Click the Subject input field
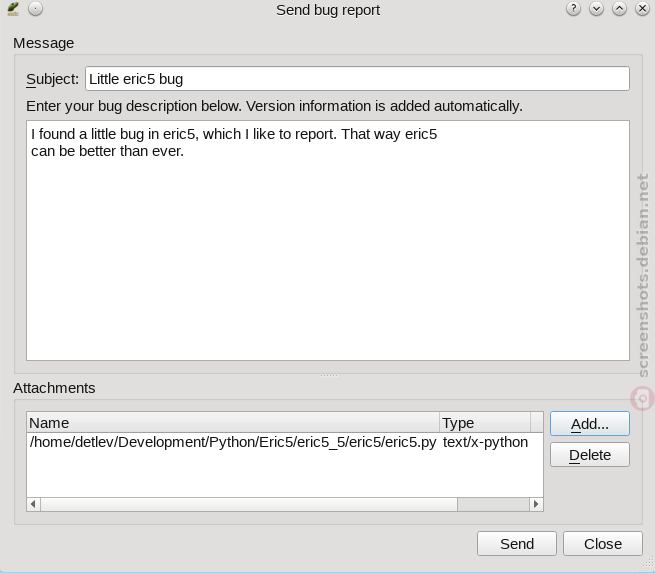The width and height of the screenshot is (655, 573). click(x=357, y=79)
